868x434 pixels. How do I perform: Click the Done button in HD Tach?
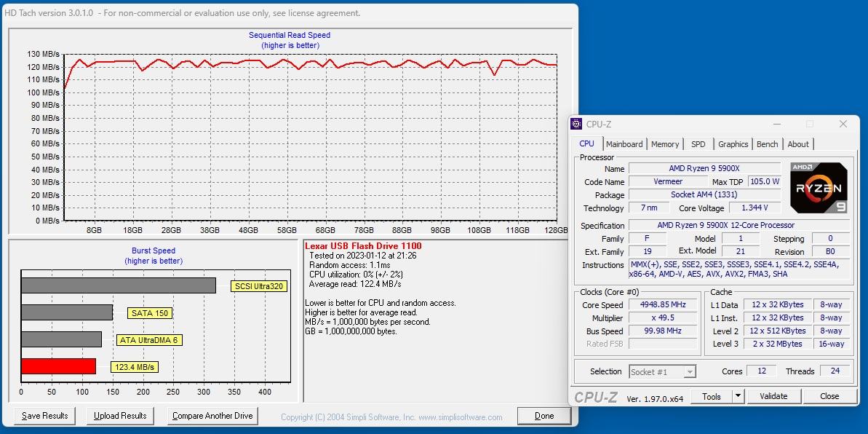(544, 416)
